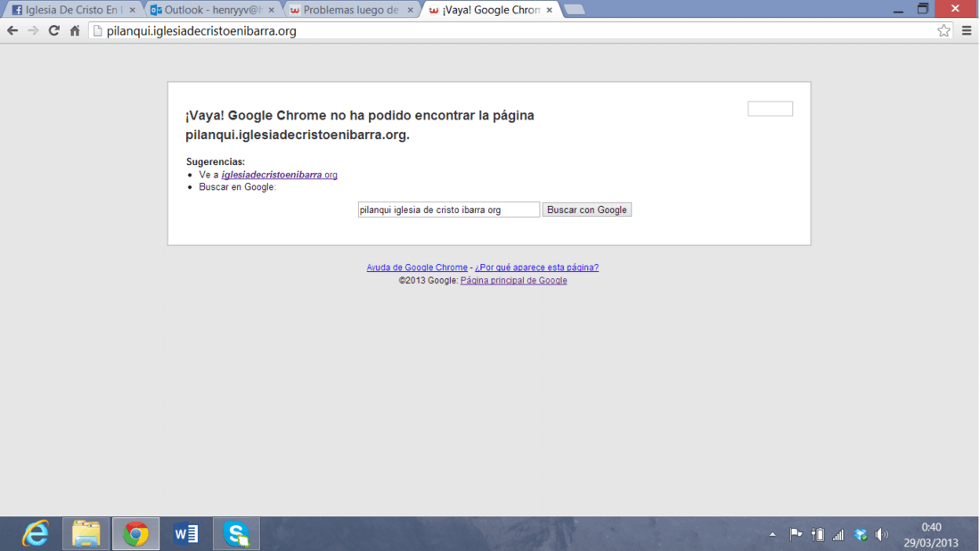The image size is (980, 551).
Task: Click the blank box in error panel corner
Action: [x=770, y=109]
